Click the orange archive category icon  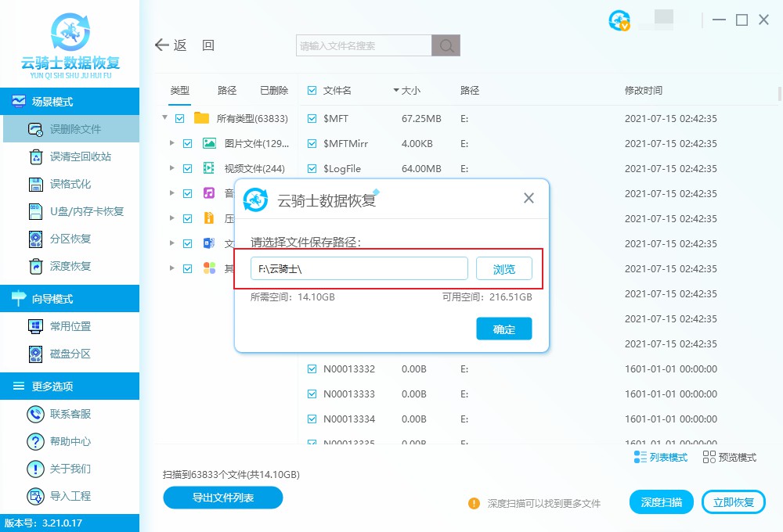point(209,218)
